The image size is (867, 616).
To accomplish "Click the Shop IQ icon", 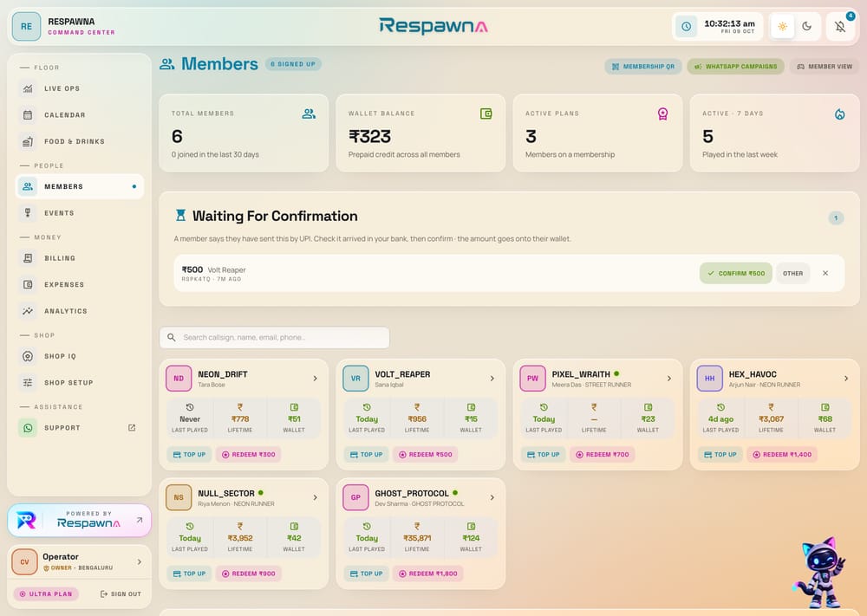I will [28, 356].
